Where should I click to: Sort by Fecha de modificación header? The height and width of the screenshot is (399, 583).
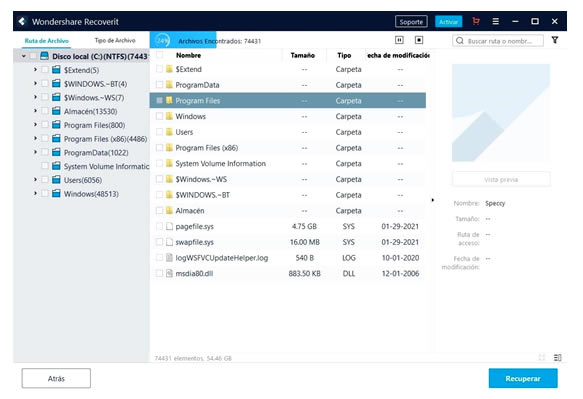pos(398,55)
